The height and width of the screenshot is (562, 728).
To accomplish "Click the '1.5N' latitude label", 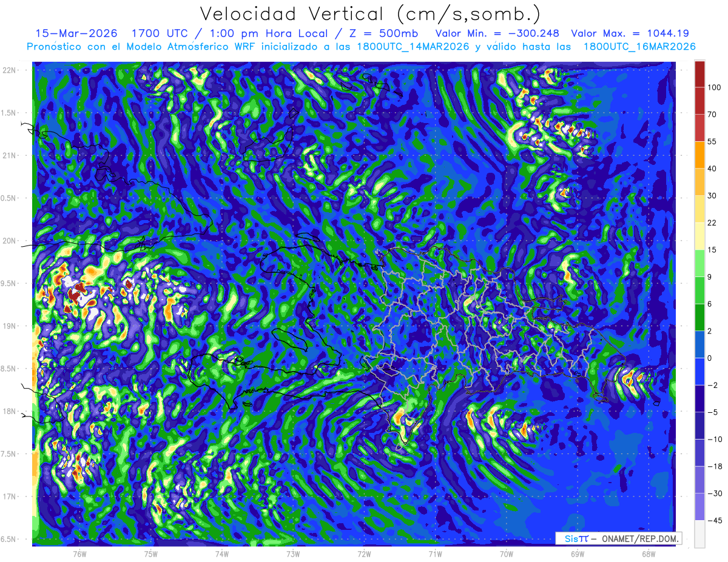I will [8, 113].
